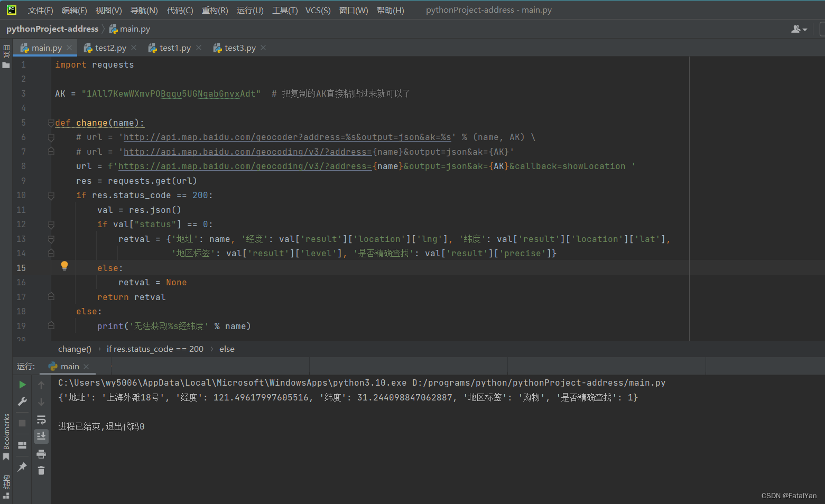Viewport: 825px width, 504px height.
Task: Open geocoder URL link on line 6
Action: tap(287, 137)
